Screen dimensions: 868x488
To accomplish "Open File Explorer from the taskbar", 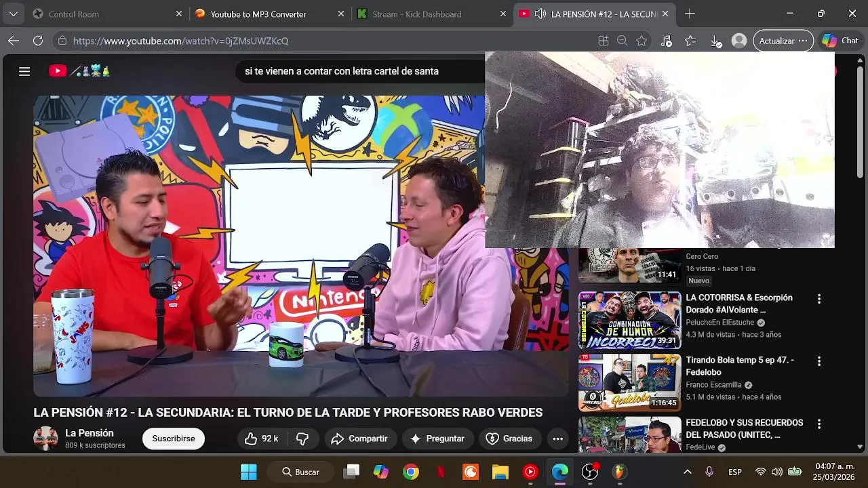I will click(500, 472).
